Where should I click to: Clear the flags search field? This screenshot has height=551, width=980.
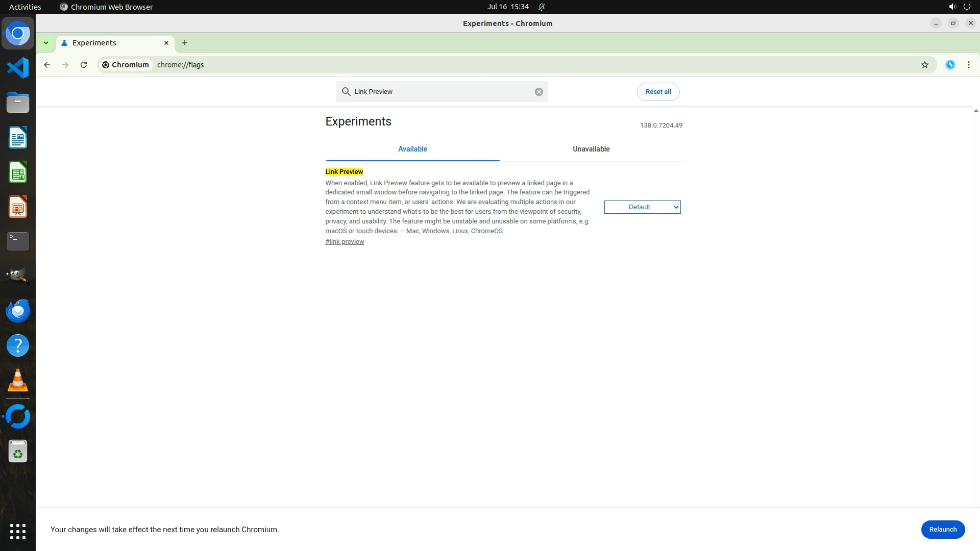pyautogui.click(x=538, y=92)
